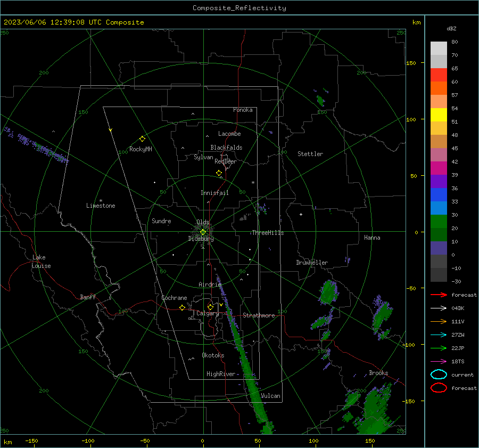Pick the yellow swatch between 54 and 51 dBZ
Screen dimensions: 479x448
pyautogui.click(x=439, y=115)
